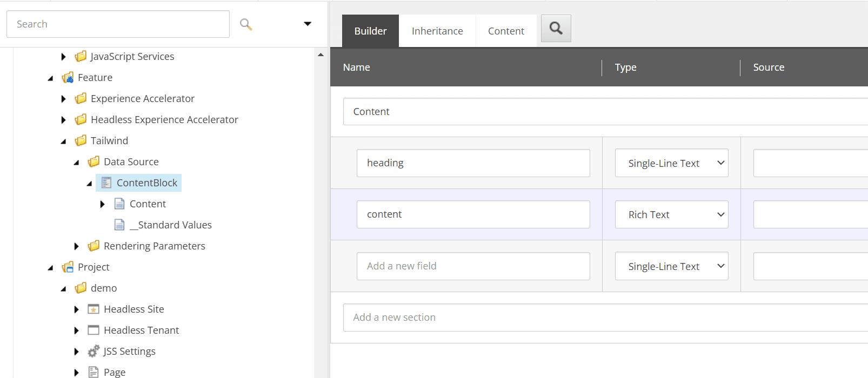Image resolution: width=868 pixels, height=378 pixels.
Task: Expand the JavaScript Services folder
Action: pyautogui.click(x=63, y=57)
